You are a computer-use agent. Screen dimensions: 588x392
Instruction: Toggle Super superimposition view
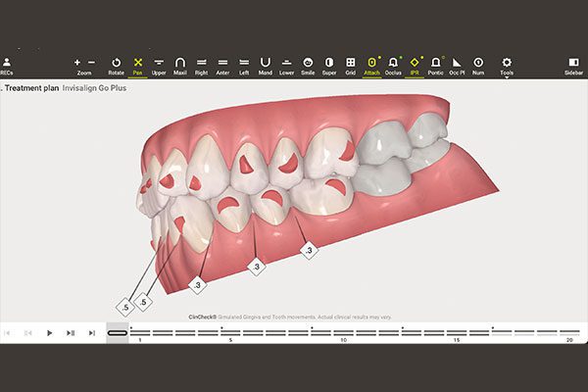point(329,67)
